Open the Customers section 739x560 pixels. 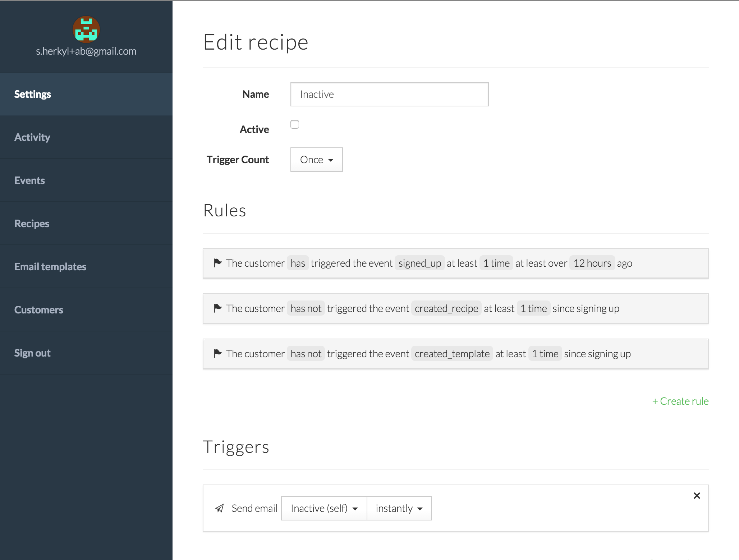pos(39,310)
